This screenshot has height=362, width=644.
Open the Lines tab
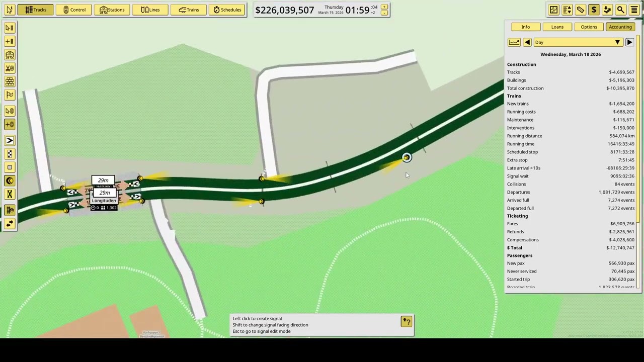150,10
